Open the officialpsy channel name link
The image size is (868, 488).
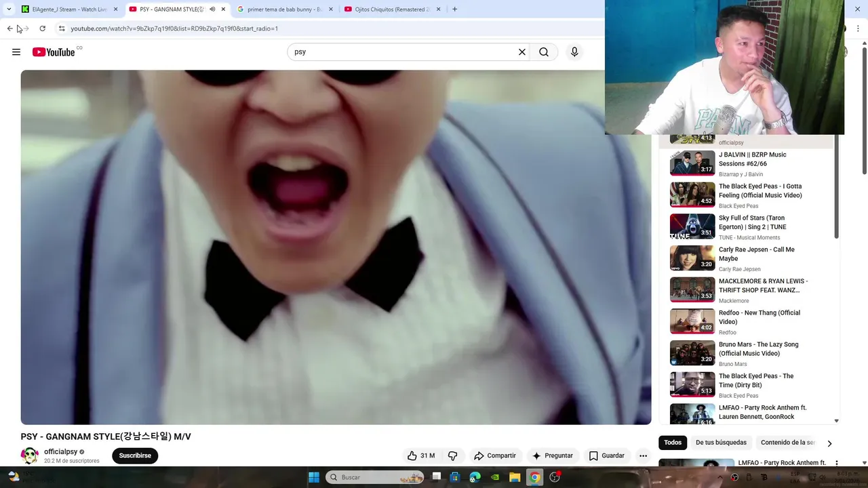tap(60, 451)
